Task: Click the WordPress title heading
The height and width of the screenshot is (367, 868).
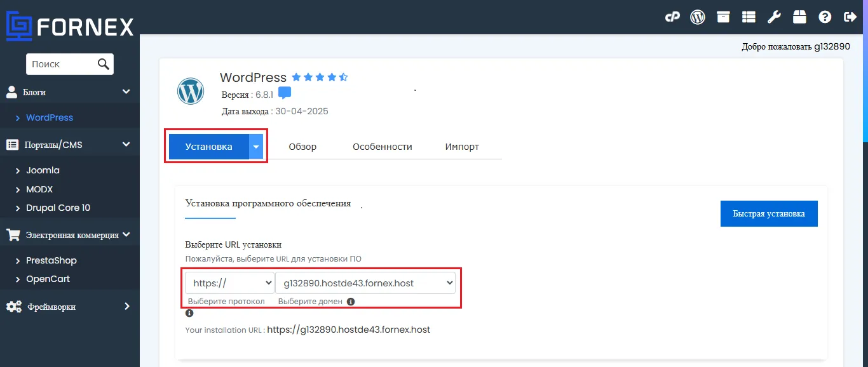Action: point(254,77)
